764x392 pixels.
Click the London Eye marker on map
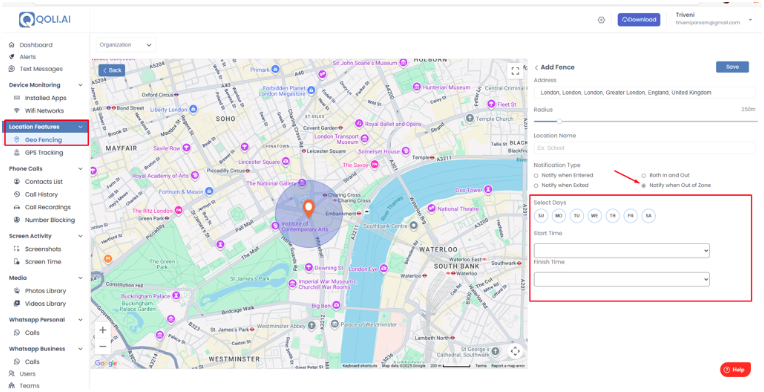[x=384, y=269]
